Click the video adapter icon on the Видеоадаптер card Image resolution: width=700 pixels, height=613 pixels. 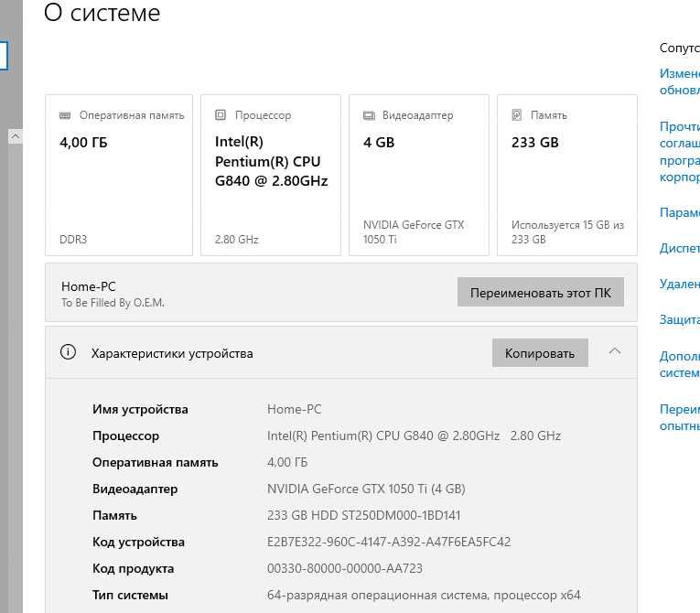pos(369,115)
